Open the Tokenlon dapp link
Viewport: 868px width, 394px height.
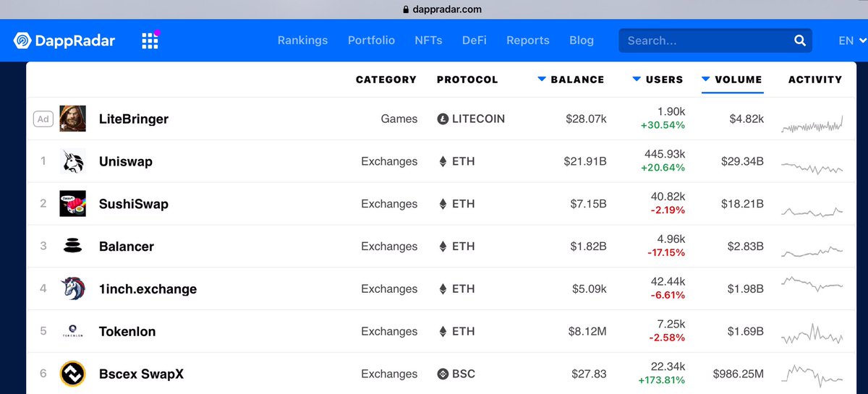pyautogui.click(x=127, y=332)
